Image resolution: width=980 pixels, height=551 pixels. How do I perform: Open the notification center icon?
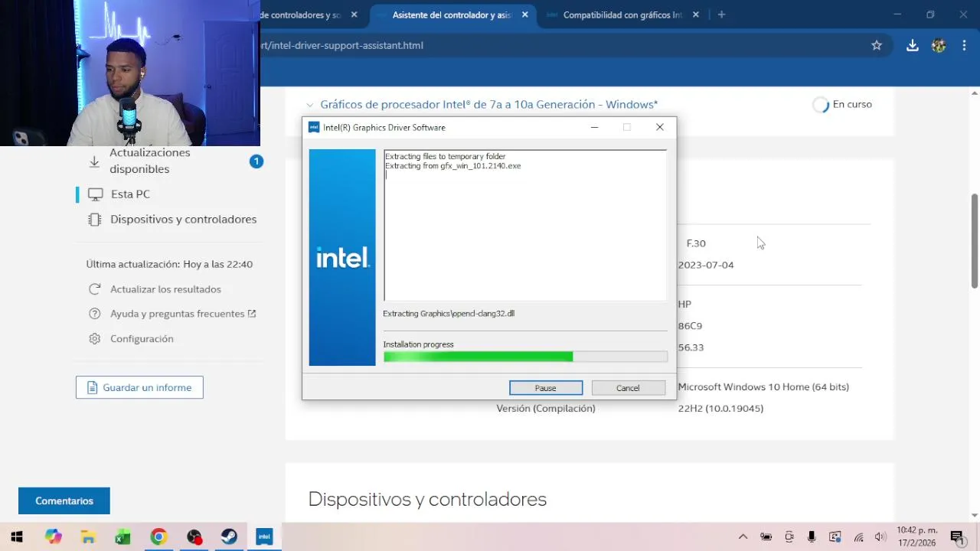956,537
